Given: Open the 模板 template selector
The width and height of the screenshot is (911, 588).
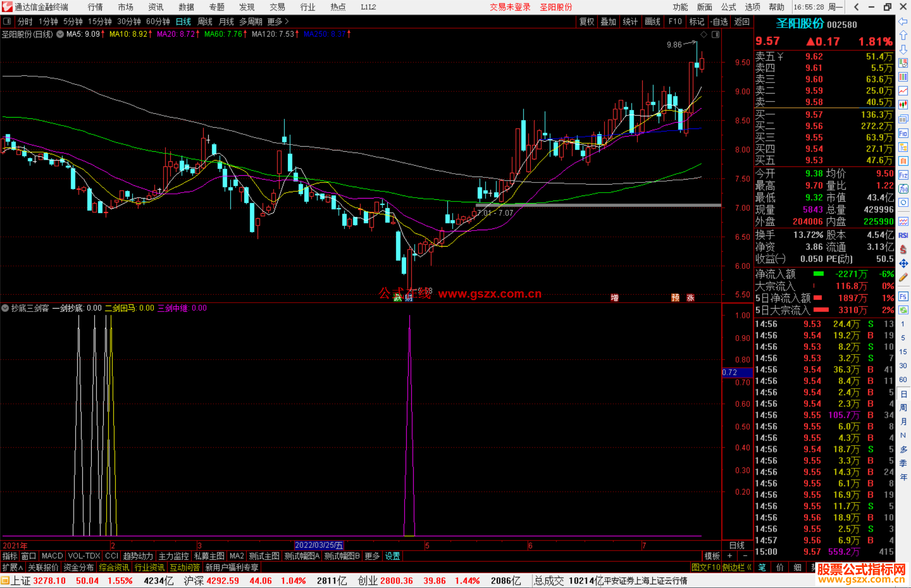Looking at the screenshot, I should point(712,556).
